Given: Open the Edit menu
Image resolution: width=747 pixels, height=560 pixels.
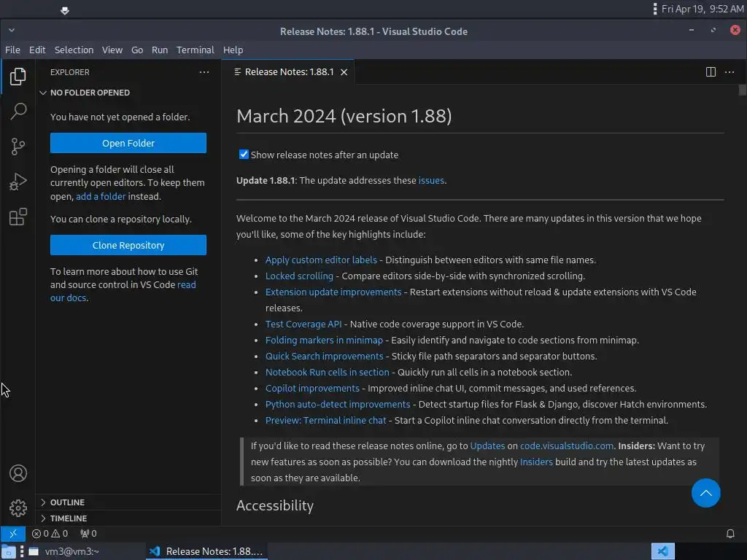Looking at the screenshot, I should point(37,50).
